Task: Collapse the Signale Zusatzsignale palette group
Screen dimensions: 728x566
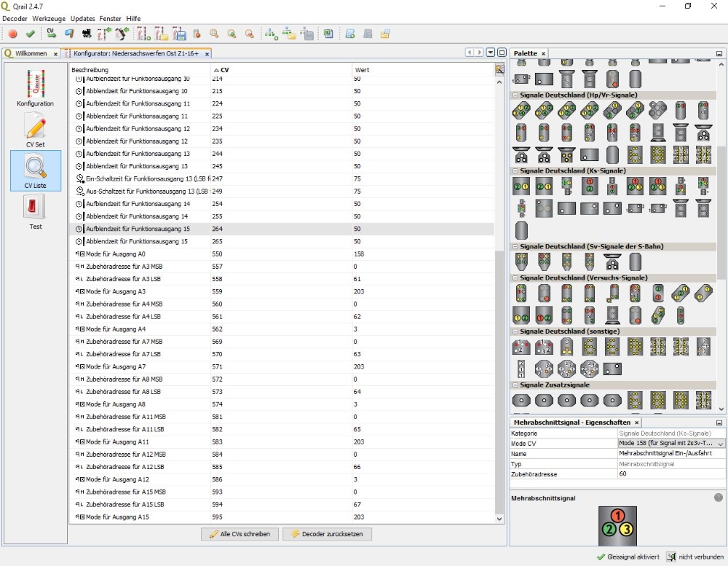Action: pos(515,385)
